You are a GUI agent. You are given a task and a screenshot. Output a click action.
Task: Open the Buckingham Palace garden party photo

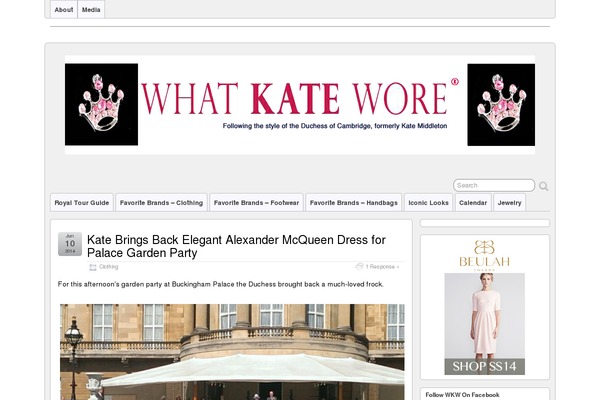click(232, 352)
